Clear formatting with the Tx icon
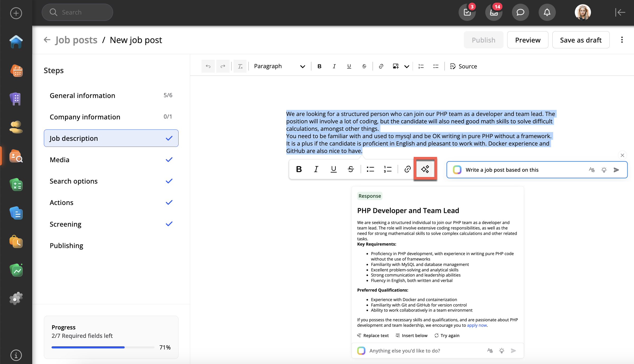This screenshot has height=364, width=634. click(x=240, y=66)
